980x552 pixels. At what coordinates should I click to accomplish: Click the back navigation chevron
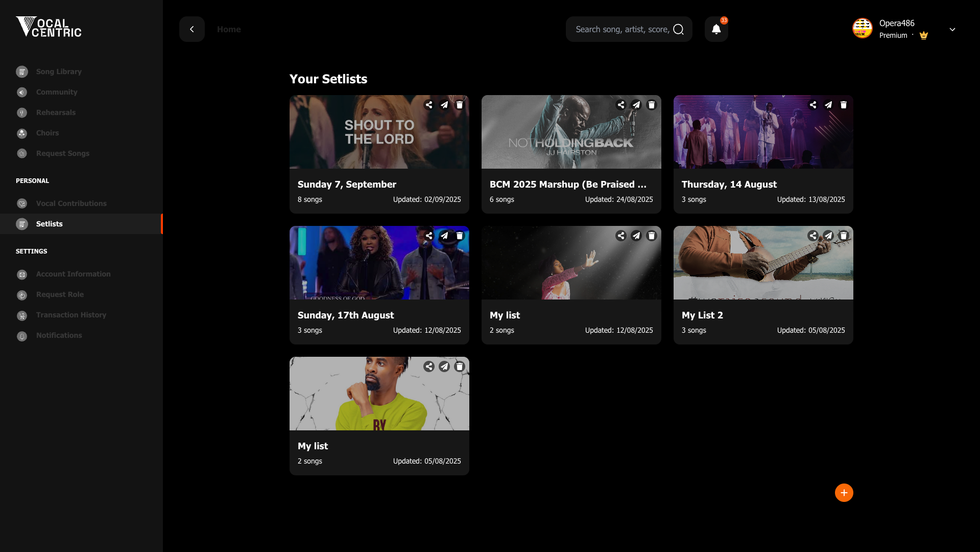(x=192, y=29)
